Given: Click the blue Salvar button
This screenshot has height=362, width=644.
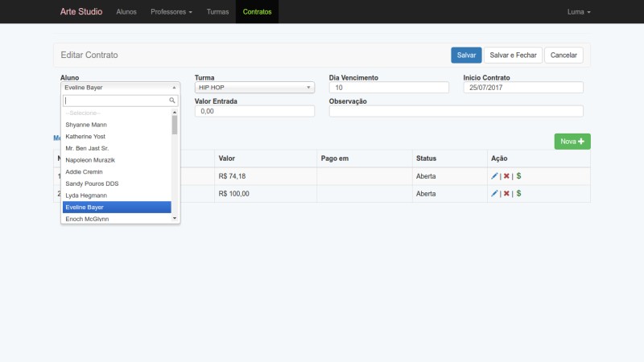Looking at the screenshot, I should tap(466, 55).
